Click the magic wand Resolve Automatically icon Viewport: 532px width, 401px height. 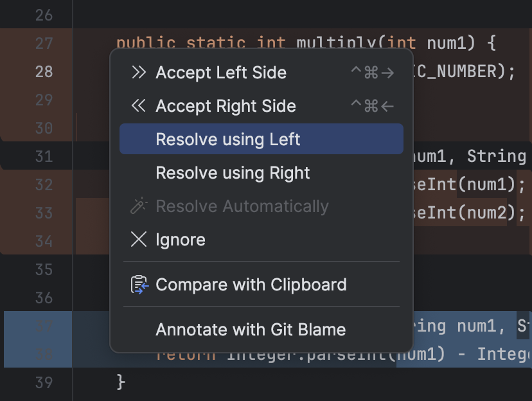pyautogui.click(x=138, y=206)
